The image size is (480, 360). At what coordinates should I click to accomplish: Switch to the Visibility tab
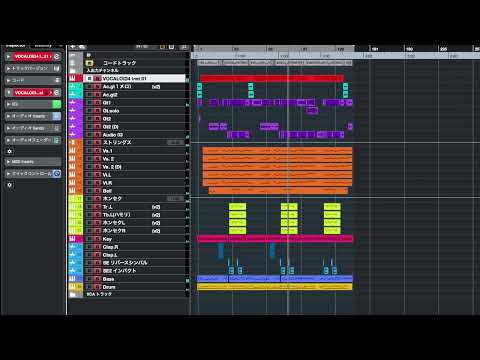(43, 46)
